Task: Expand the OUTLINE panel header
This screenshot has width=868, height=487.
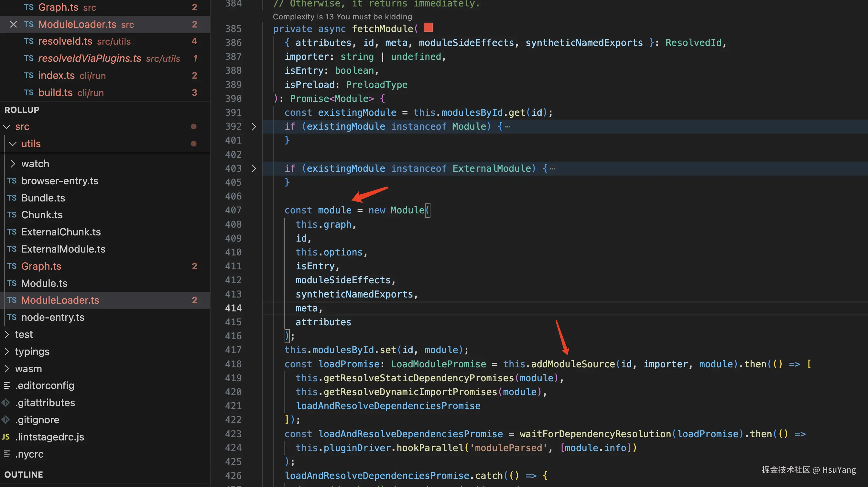Action: (x=24, y=474)
